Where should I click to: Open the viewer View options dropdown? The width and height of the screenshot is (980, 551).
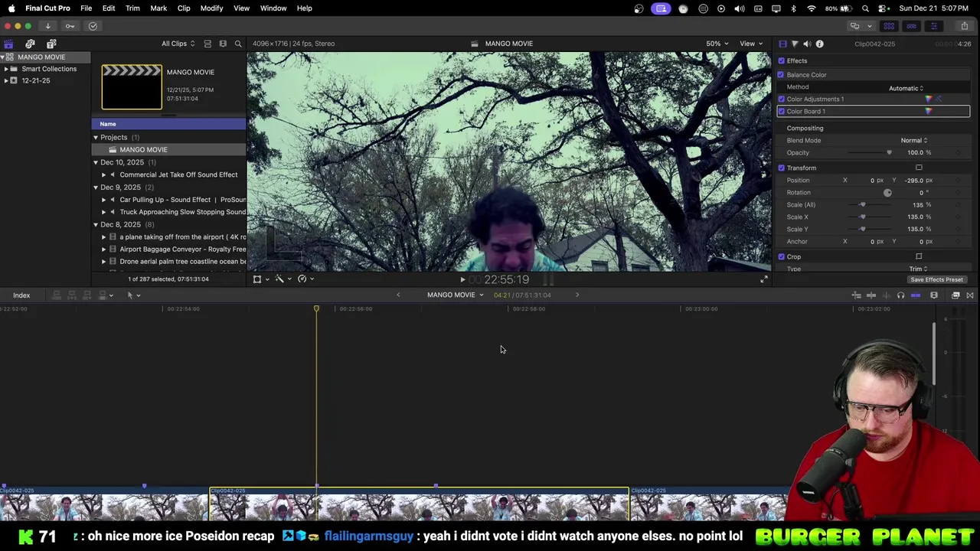pyautogui.click(x=750, y=44)
